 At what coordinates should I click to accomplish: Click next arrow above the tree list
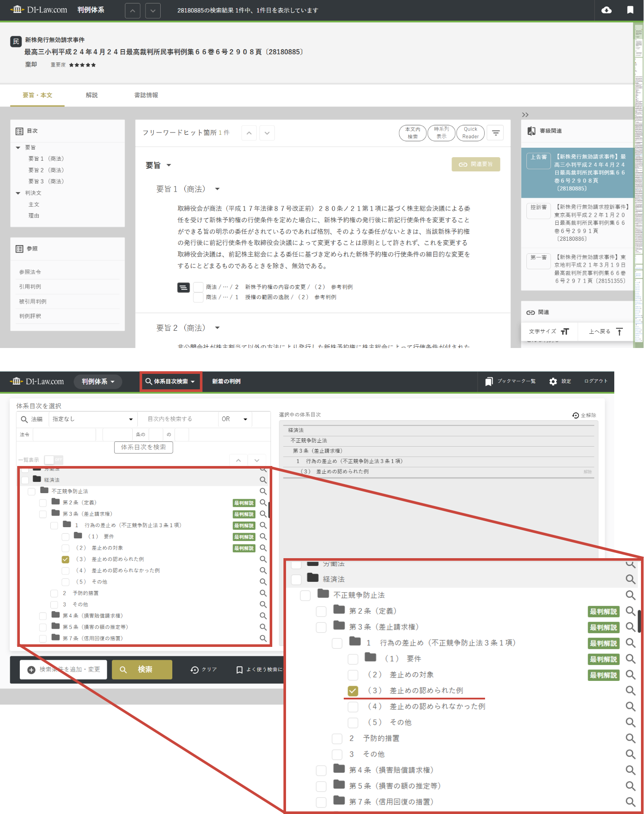257,460
